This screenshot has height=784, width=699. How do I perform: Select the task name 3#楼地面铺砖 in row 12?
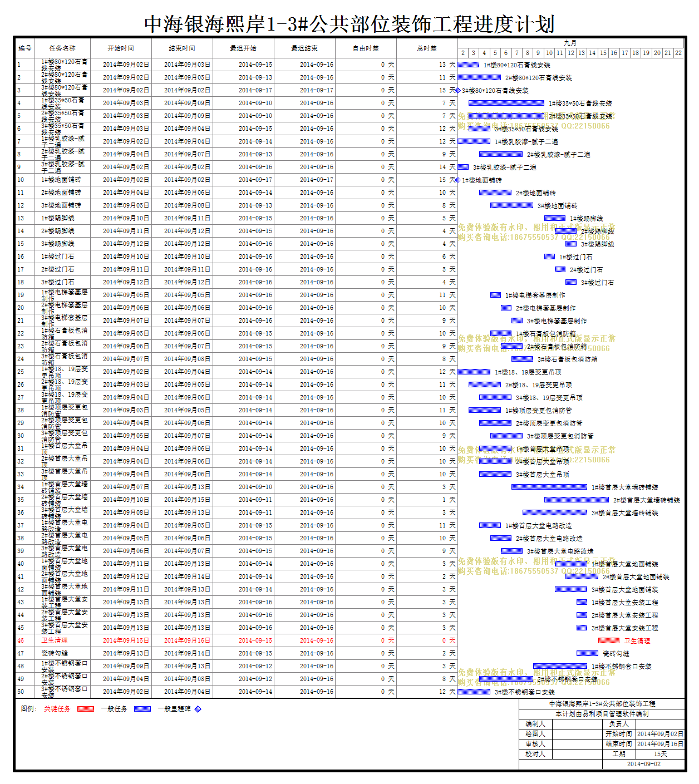61,205
